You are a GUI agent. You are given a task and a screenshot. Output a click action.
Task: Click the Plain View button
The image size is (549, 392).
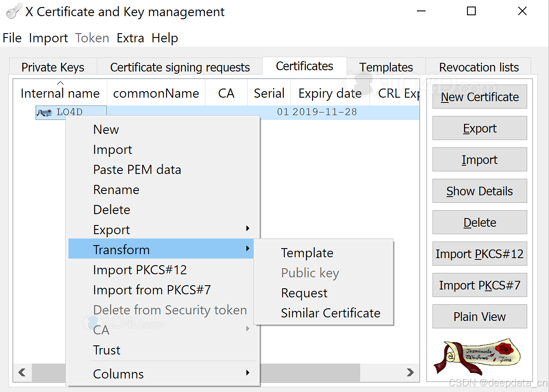[480, 317]
